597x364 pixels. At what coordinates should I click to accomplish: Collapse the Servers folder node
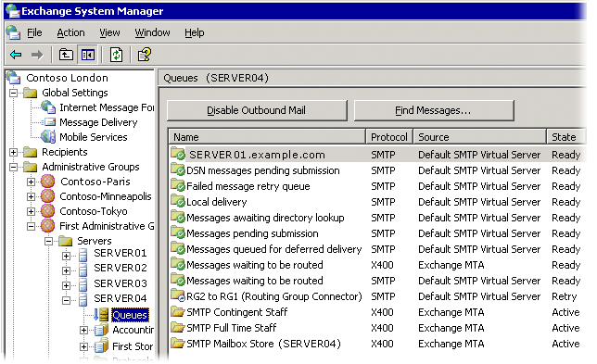(48, 241)
